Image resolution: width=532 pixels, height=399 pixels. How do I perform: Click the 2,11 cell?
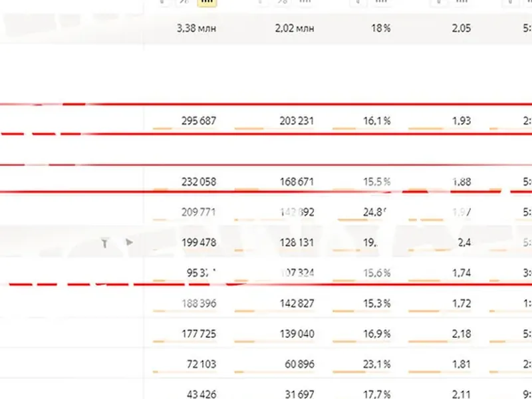tap(461, 394)
